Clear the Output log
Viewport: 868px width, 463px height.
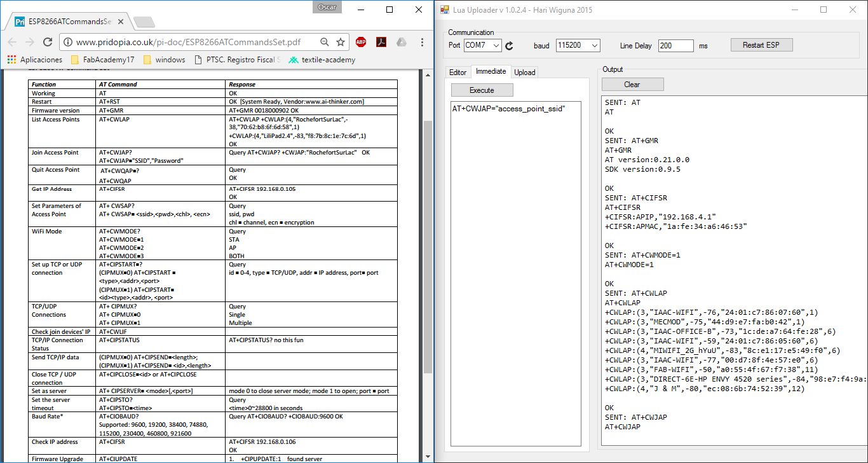(632, 85)
